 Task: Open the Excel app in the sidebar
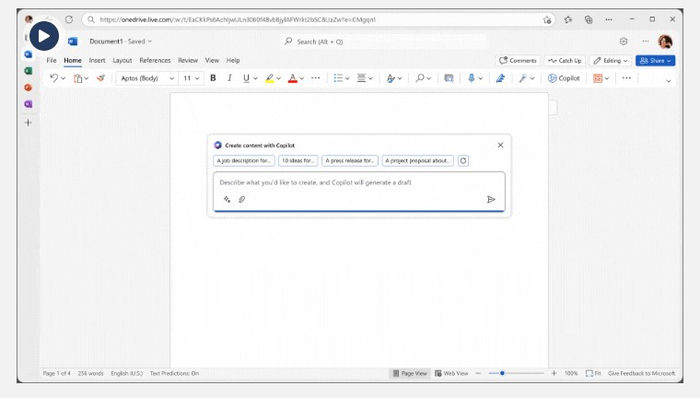point(28,70)
